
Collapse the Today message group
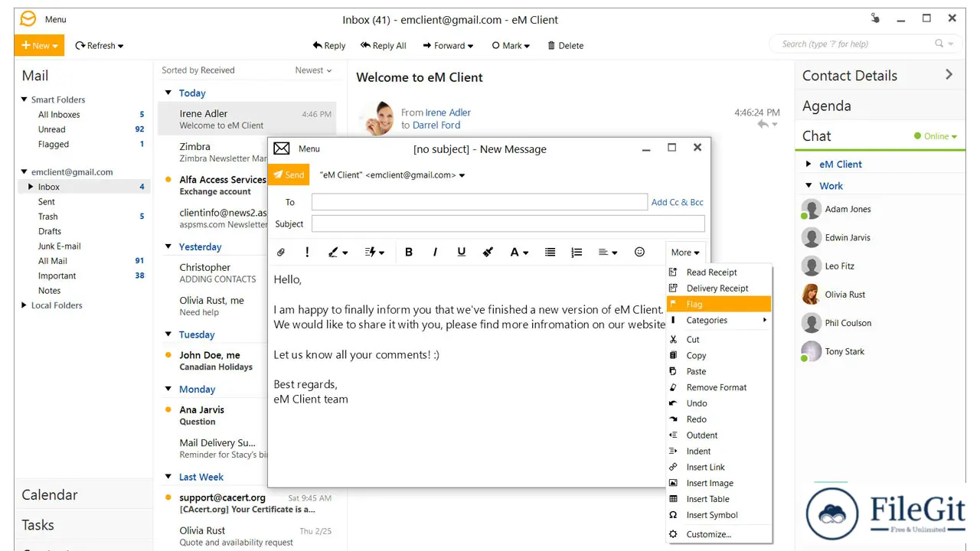[x=168, y=93]
